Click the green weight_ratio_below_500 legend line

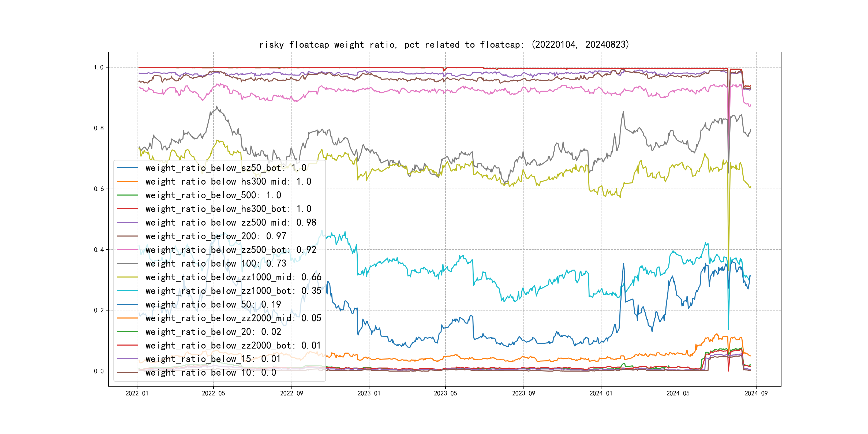pyautogui.click(x=127, y=195)
